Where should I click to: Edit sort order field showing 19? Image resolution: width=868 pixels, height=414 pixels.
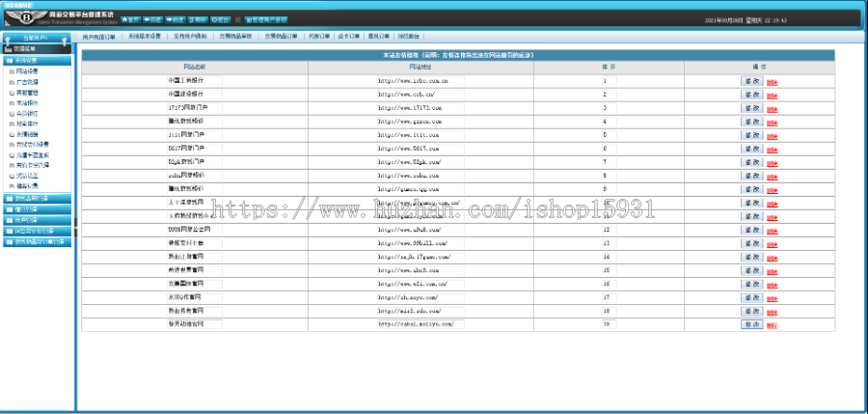609,324
